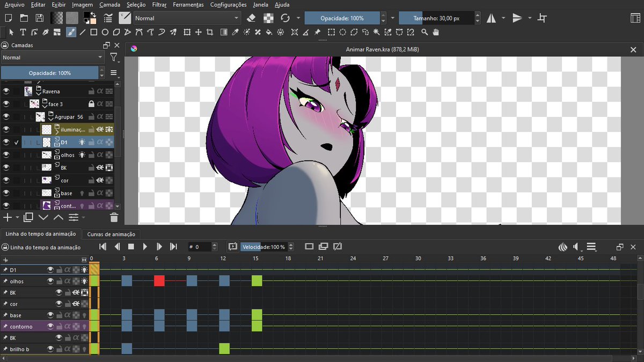Select the Pan hand tool
The width and height of the screenshot is (644, 362).
[436, 32]
